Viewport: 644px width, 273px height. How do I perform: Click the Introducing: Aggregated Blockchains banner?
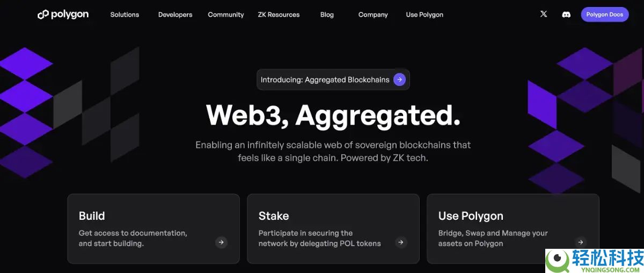[325, 80]
